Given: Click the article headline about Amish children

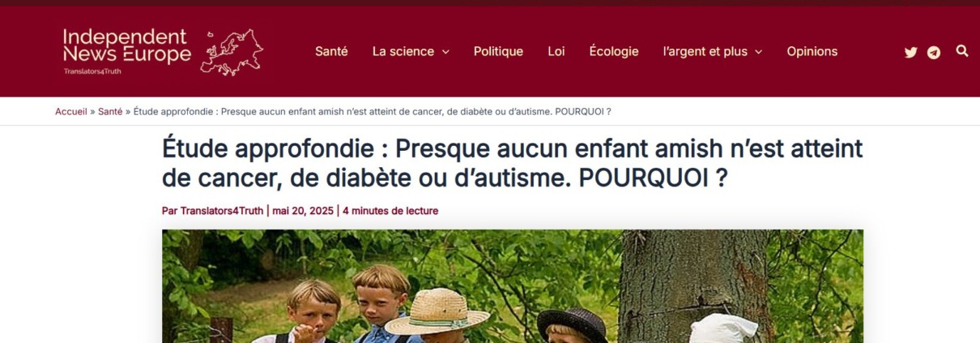Looking at the screenshot, I should point(513,164).
